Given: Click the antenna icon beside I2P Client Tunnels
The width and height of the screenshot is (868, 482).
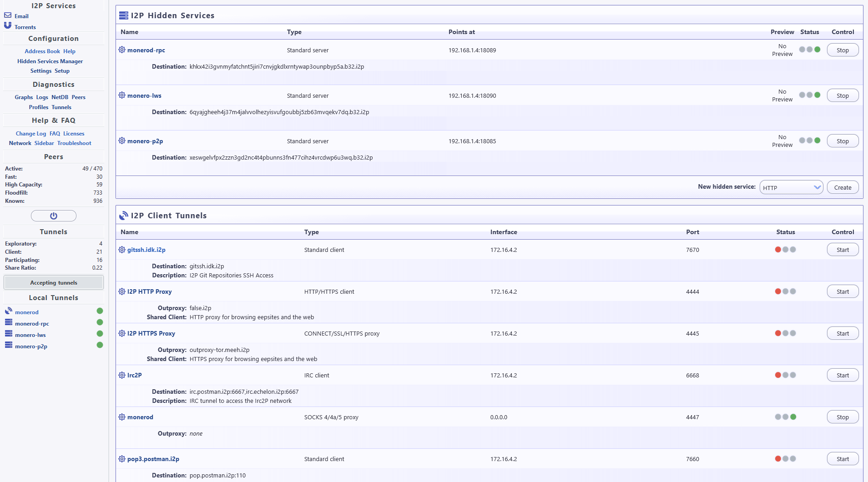Looking at the screenshot, I should 123,215.
